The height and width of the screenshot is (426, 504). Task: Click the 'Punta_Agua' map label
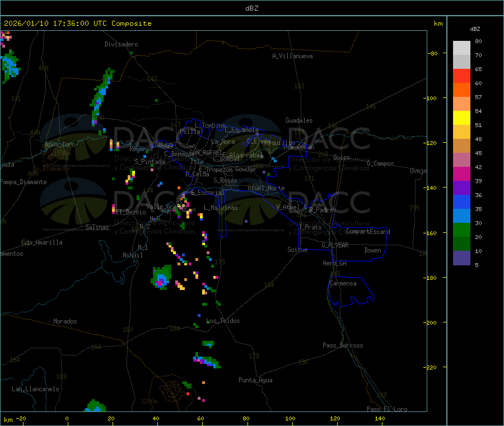(255, 380)
